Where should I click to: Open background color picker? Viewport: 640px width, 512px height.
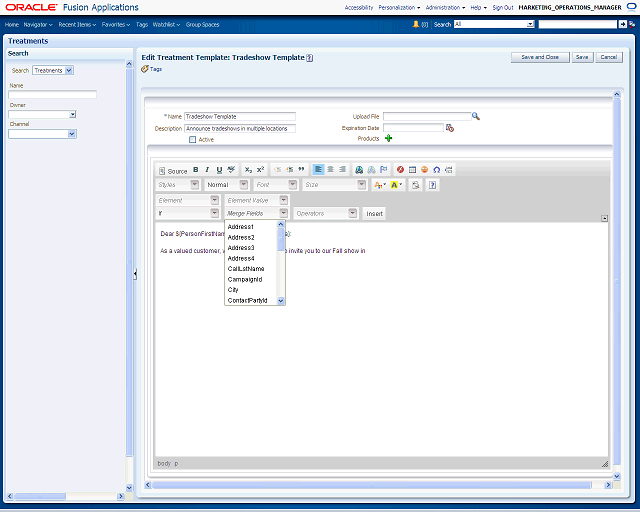tap(396, 185)
